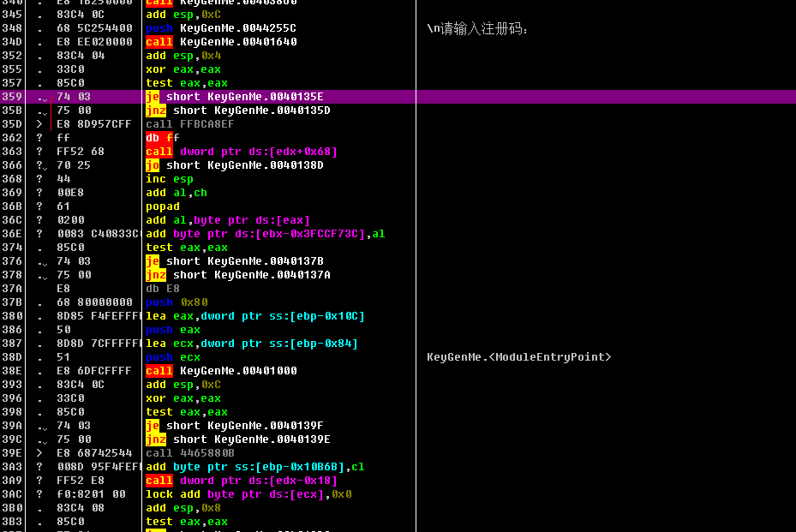
Task: Select lea ecx,dword ptr ss:[ebp-0x84]
Action: point(252,344)
